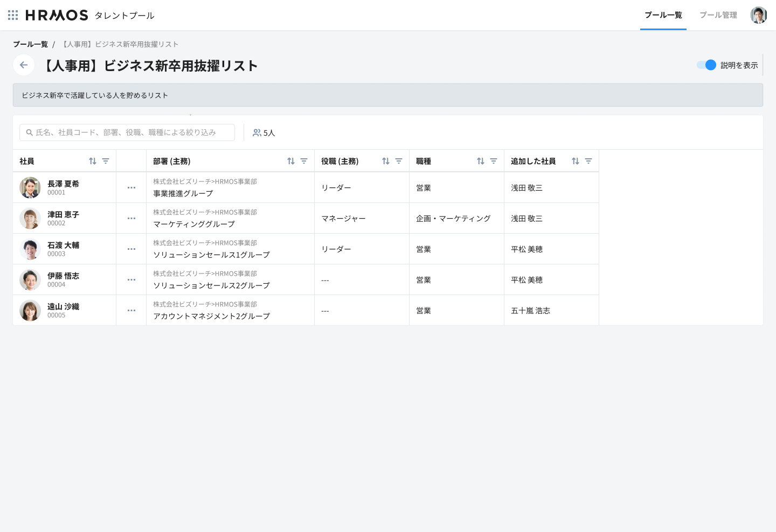Open filter for 役職 (主務) column
This screenshot has width=776, height=532.
click(399, 161)
